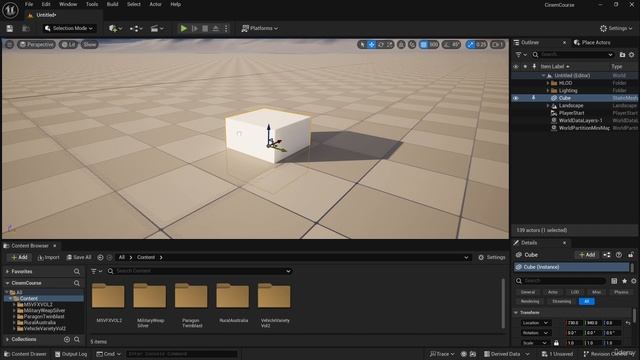Click the Save current level icon

(10, 28)
